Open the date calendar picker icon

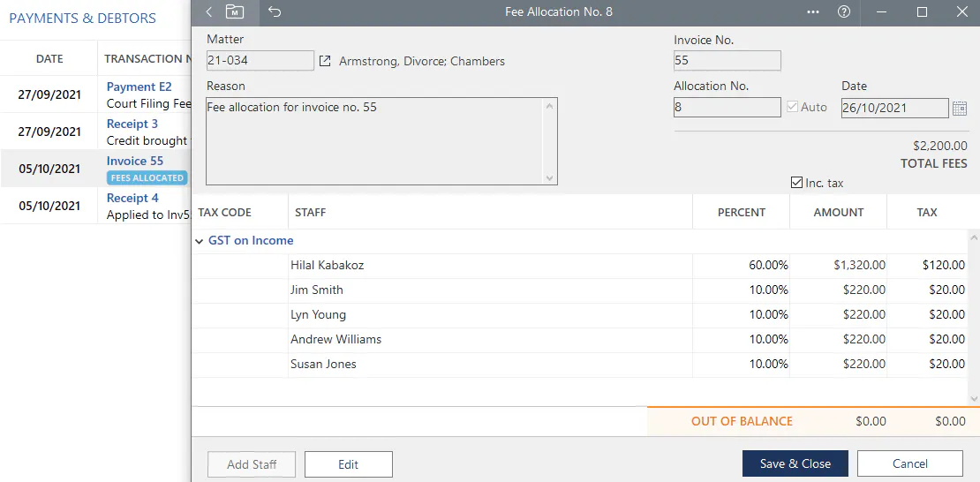960,108
